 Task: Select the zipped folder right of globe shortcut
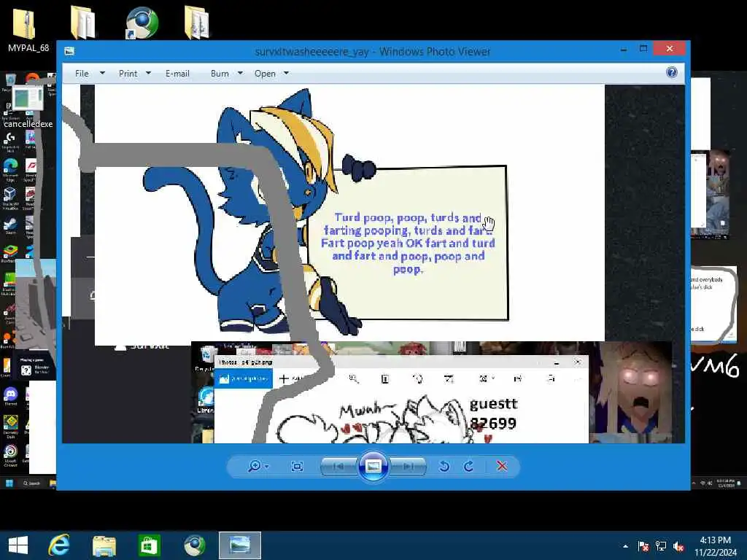[196, 23]
